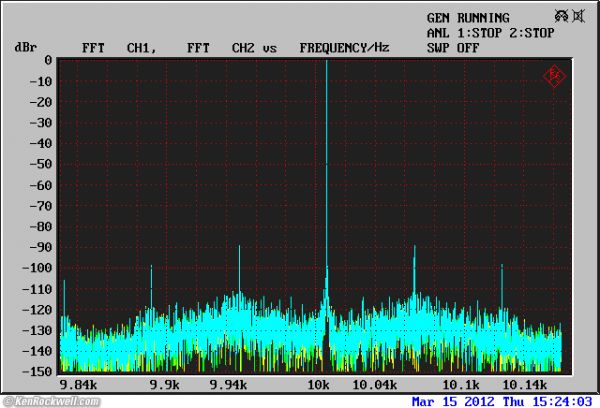
Task: Click the 0 dBr axis value
Action: pyautogui.click(x=48, y=60)
